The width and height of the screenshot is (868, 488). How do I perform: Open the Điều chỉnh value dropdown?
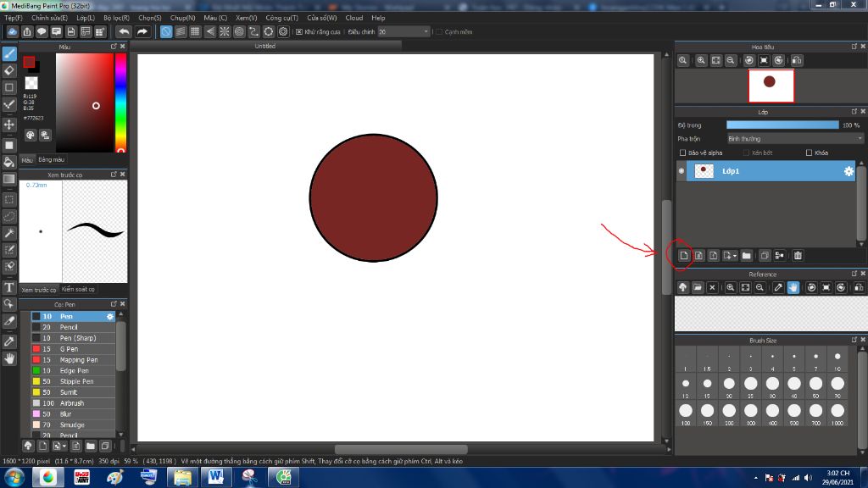(x=403, y=32)
